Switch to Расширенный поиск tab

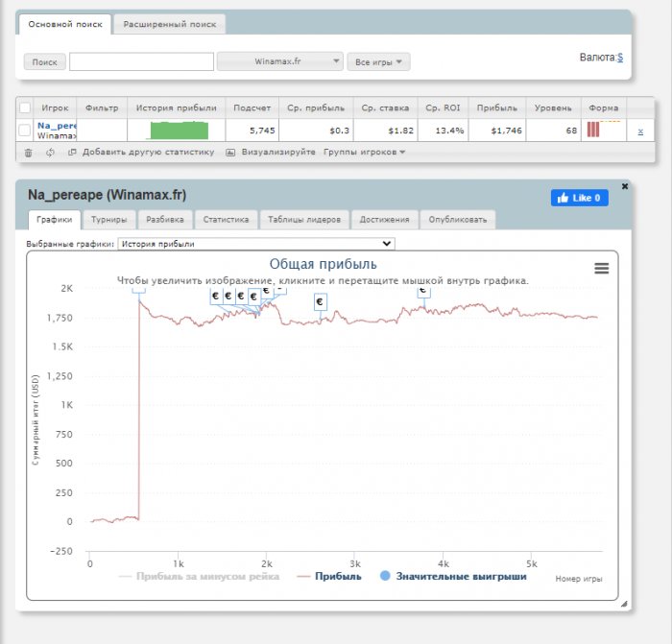pyautogui.click(x=170, y=24)
